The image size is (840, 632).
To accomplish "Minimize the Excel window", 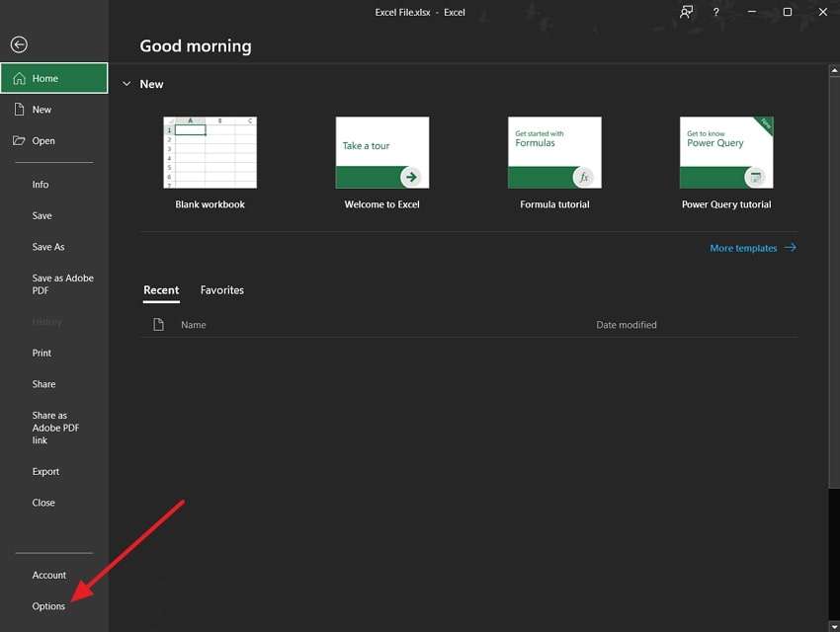I will [x=752, y=12].
